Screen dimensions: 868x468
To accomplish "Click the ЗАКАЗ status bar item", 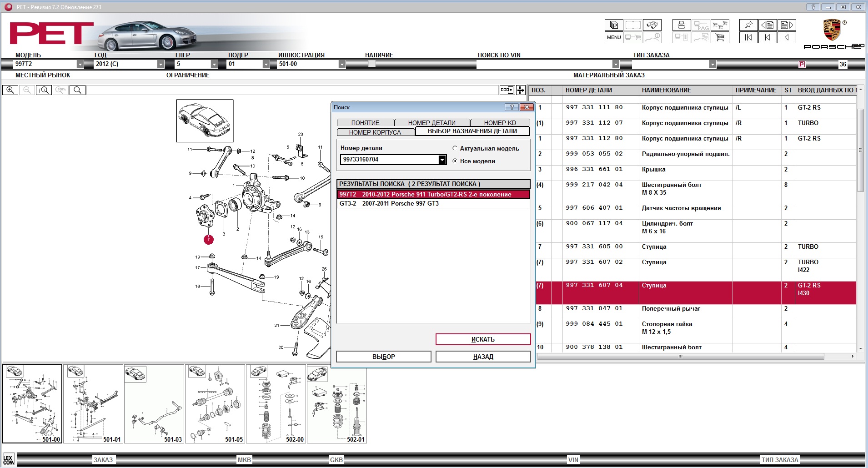I will coord(103,460).
